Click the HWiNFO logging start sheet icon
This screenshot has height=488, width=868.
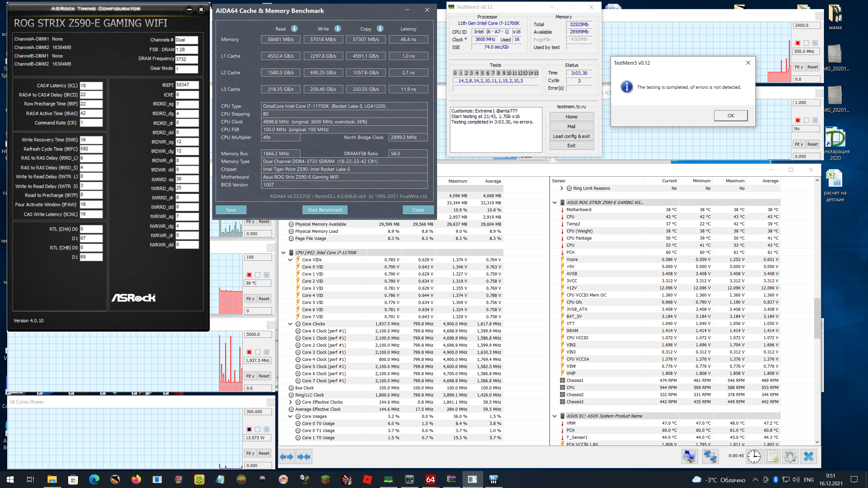click(772, 456)
